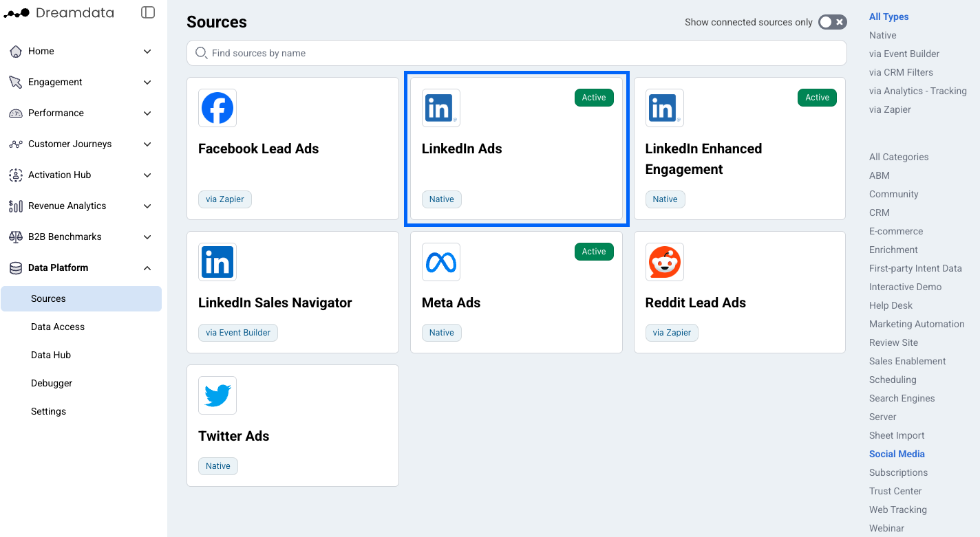Click the Reddit alien logo icon
The image size is (980, 537).
click(x=665, y=262)
